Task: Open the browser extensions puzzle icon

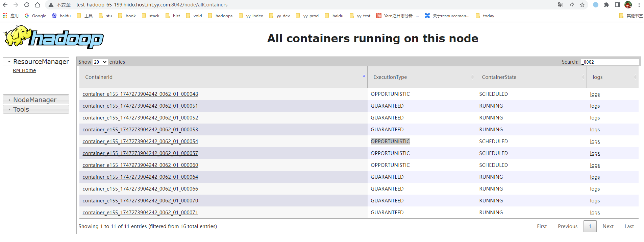Action: coord(606,5)
